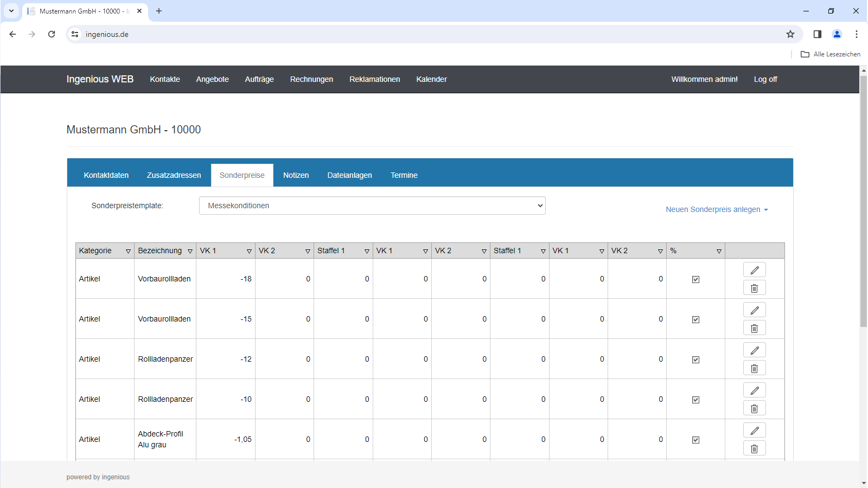Bookmark this page with the star icon
The height and width of the screenshot is (488, 868).
(x=790, y=34)
